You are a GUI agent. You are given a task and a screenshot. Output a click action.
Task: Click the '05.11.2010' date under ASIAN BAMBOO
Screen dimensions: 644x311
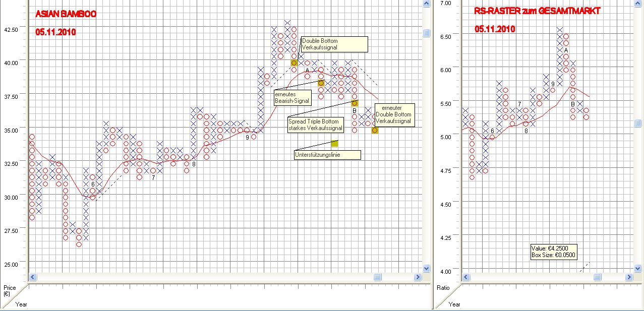(x=55, y=32)
